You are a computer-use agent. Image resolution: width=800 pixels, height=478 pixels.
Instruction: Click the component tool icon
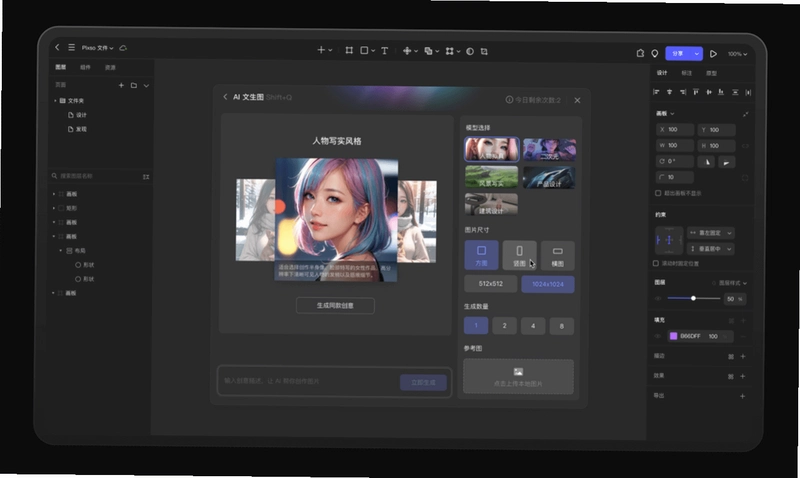pos(407,51)
